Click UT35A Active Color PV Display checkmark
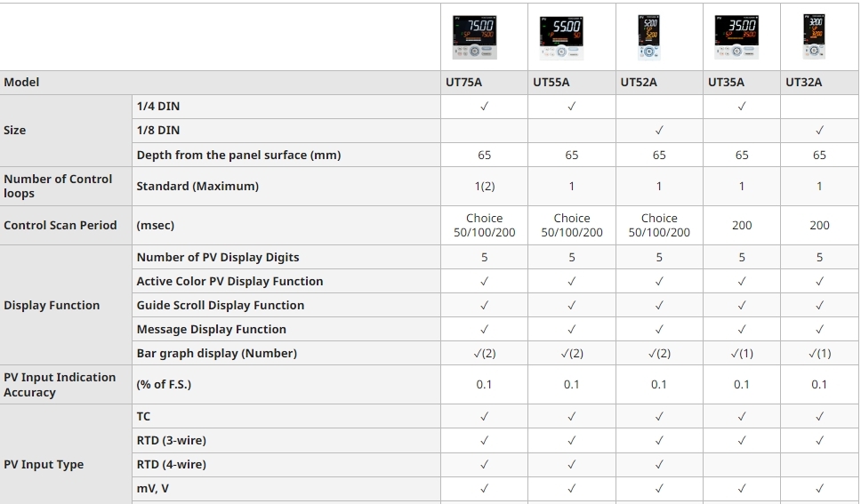Image resolution: width=861 pixels, height=504 pixels. 742,282
